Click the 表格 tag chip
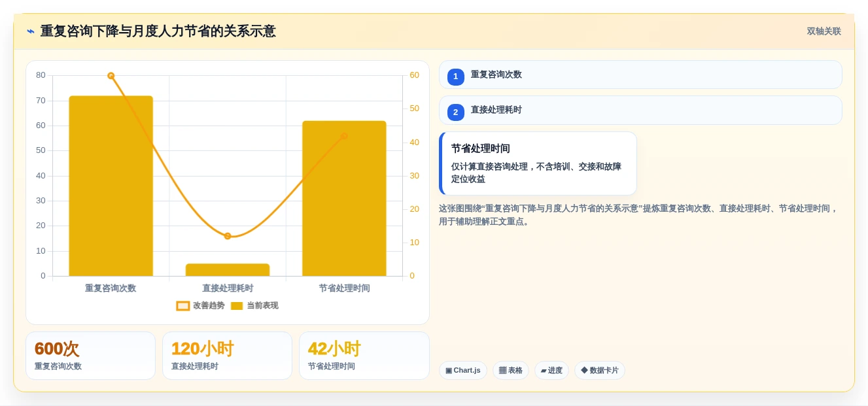 (511, 371)
